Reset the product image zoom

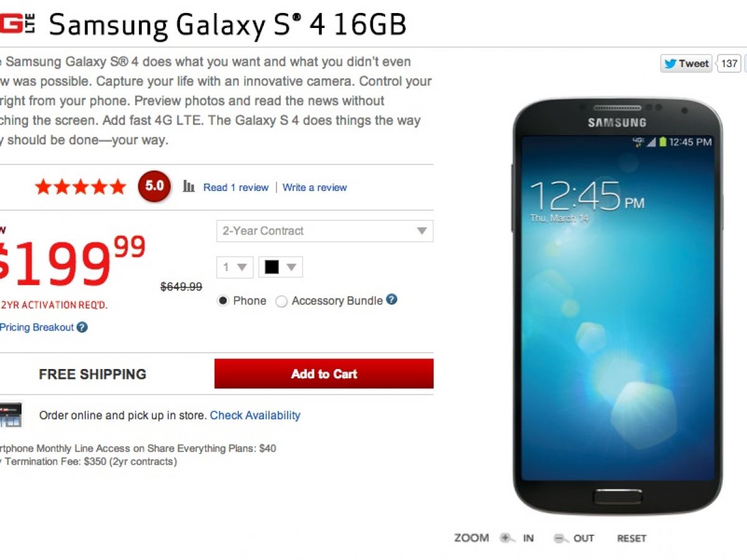point(631,538)
